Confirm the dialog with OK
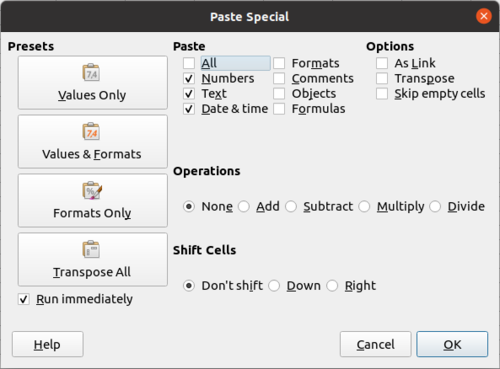This screenshot has height=369, width=500. [452, 344]
